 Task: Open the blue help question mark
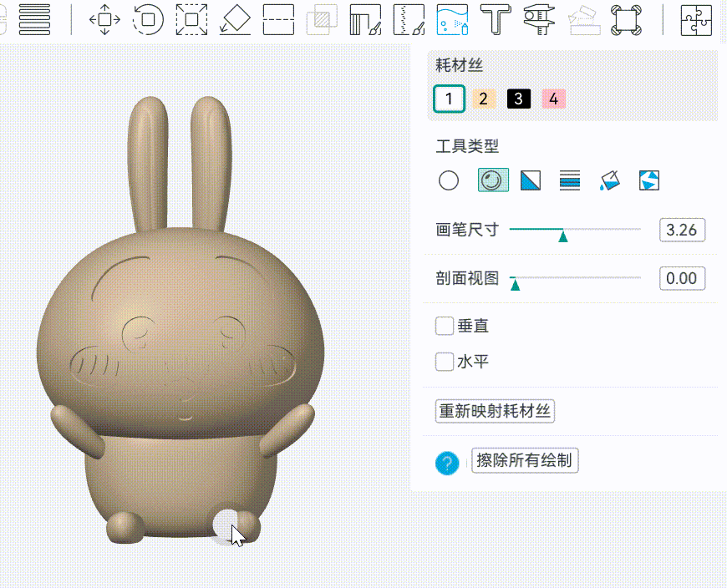click(x=447, y=463)
